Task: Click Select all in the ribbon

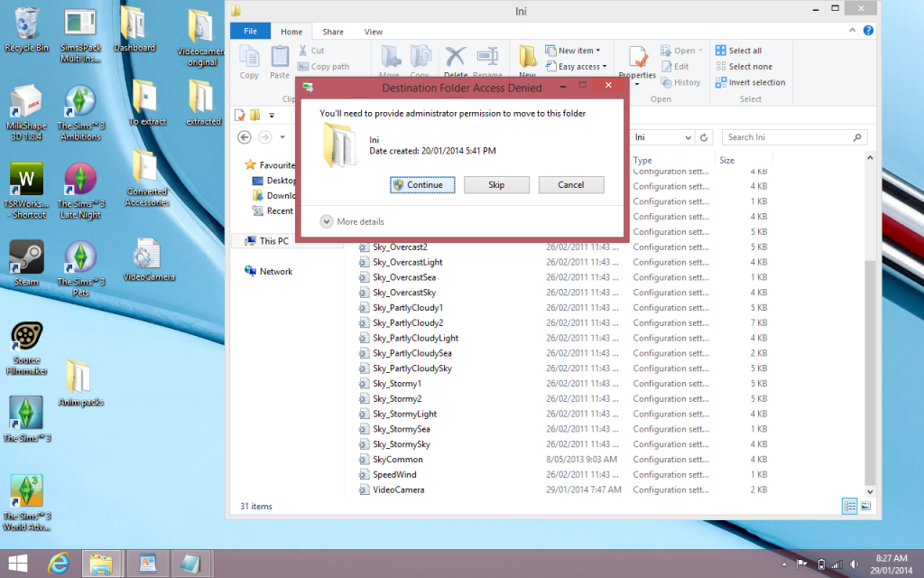Action: (x=738, y=51)
